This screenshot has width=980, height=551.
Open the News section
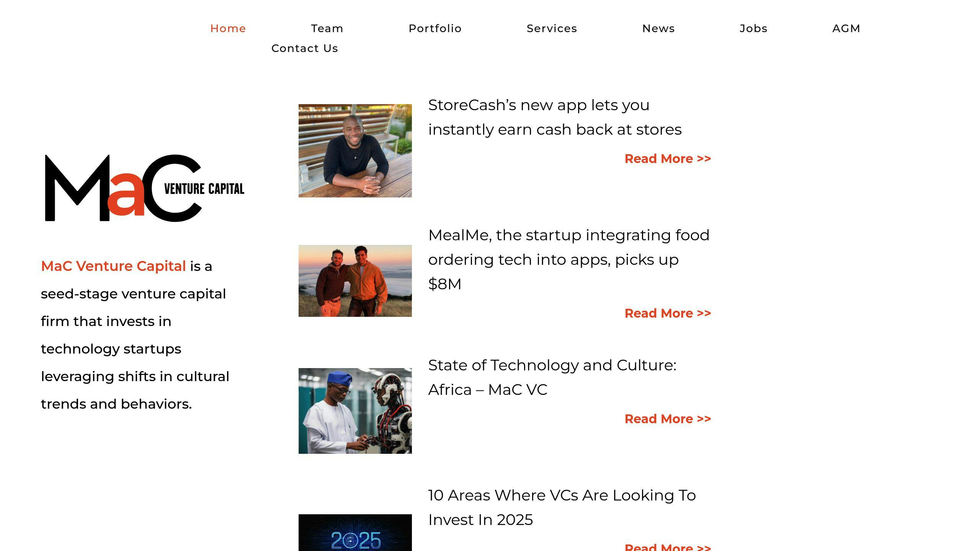click(x=658, y=28)
